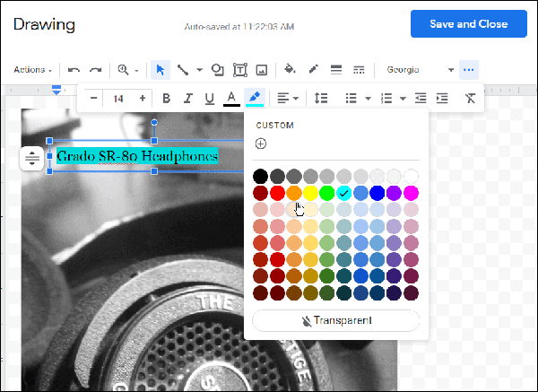Change Border dash style
This screenshot has width=538, height=392.
pos(359,70)
